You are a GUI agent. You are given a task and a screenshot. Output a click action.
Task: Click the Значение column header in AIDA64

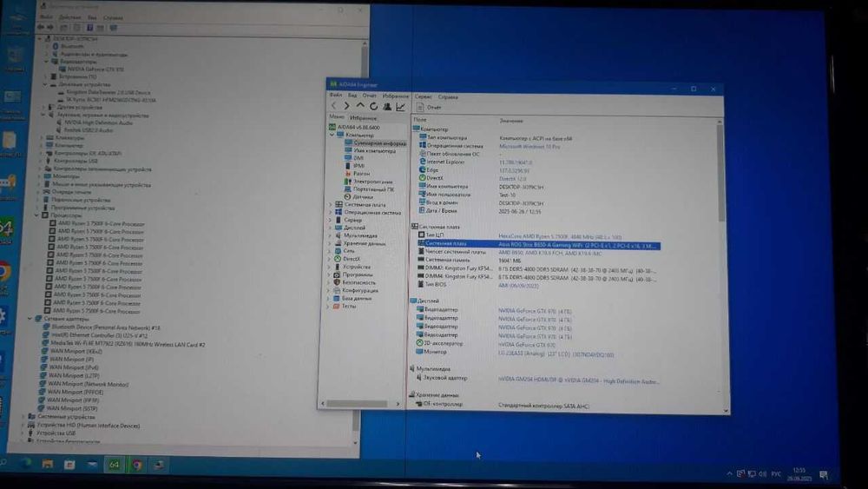click(511, 120)
